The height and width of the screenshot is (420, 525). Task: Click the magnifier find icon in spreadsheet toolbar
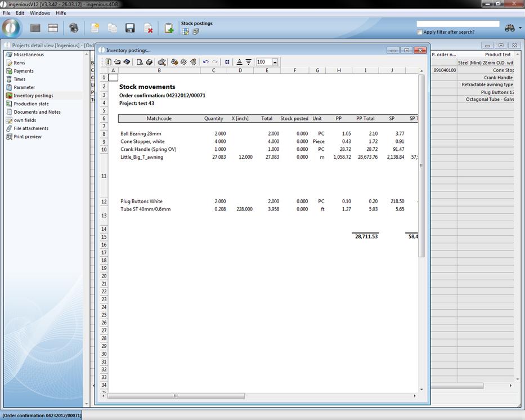(161, 62)
